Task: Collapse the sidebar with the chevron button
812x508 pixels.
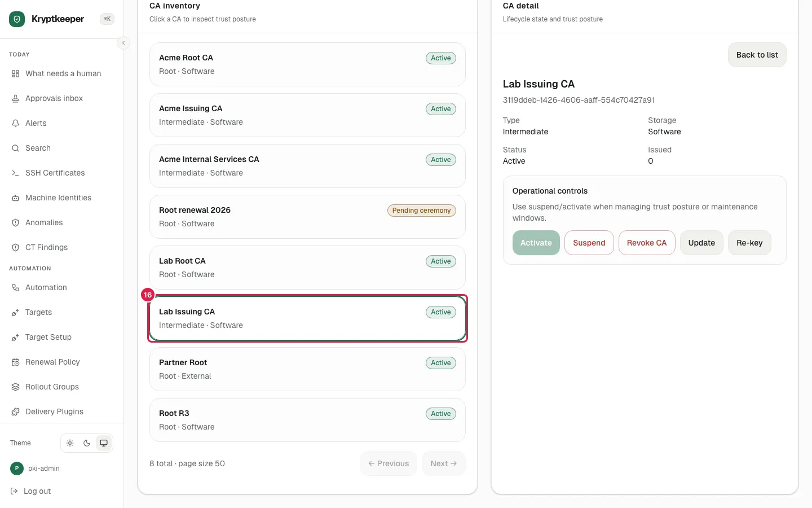Action: point(123,43)
